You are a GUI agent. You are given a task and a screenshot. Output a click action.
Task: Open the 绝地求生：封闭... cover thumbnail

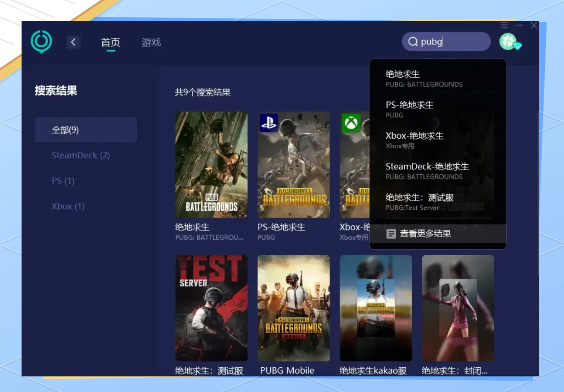[x=458, y=308]
